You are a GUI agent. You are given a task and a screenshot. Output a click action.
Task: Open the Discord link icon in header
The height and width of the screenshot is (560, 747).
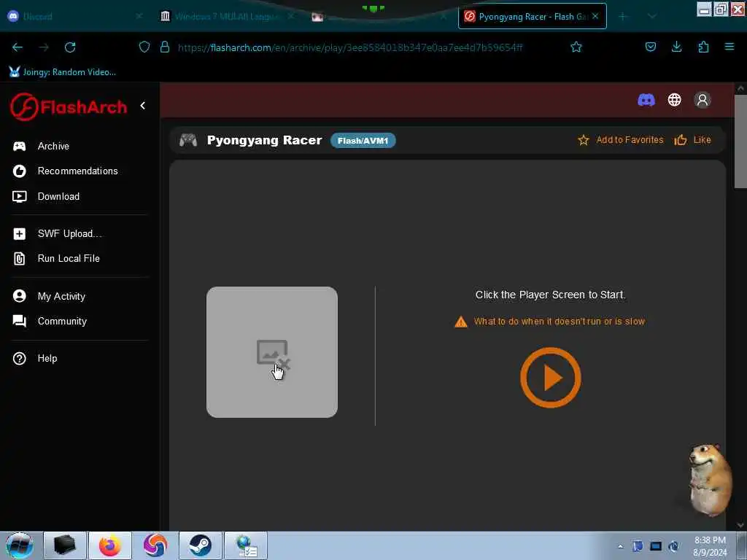click(646, 100)
